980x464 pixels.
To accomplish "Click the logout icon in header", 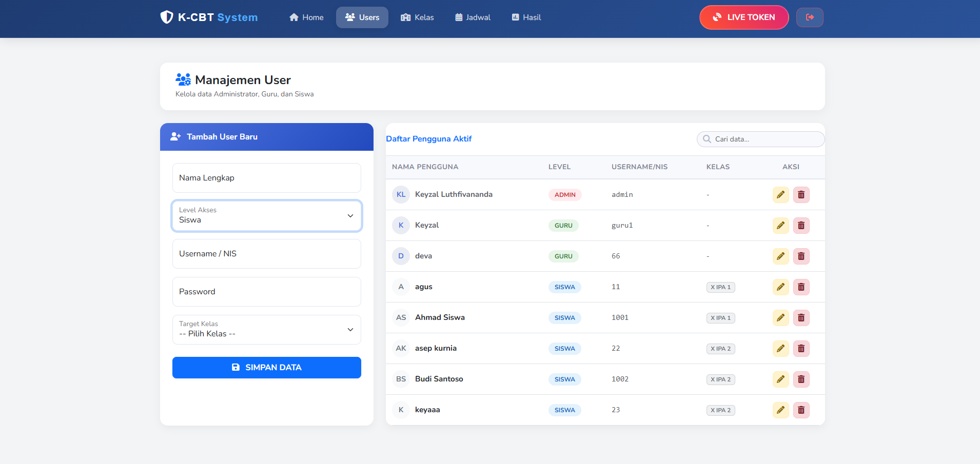I will [810, 17].
